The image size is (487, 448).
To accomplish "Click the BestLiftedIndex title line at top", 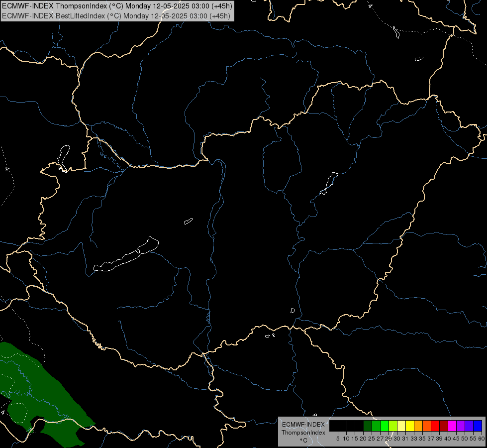I will [x=116, y=16].
